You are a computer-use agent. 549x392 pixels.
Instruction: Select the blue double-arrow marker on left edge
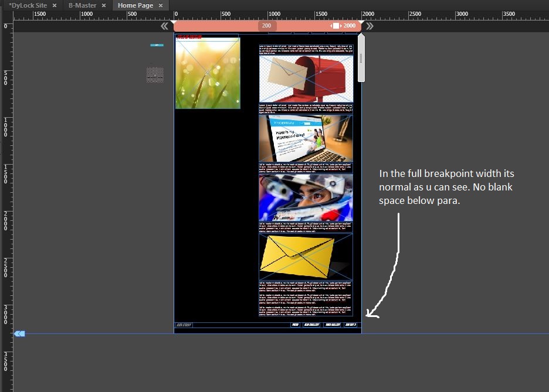[19, 333]
